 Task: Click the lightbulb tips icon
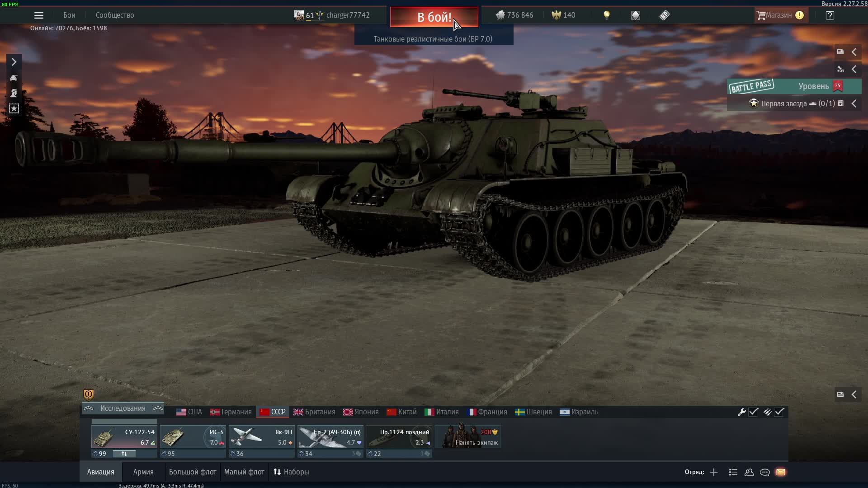click(607, 15)
